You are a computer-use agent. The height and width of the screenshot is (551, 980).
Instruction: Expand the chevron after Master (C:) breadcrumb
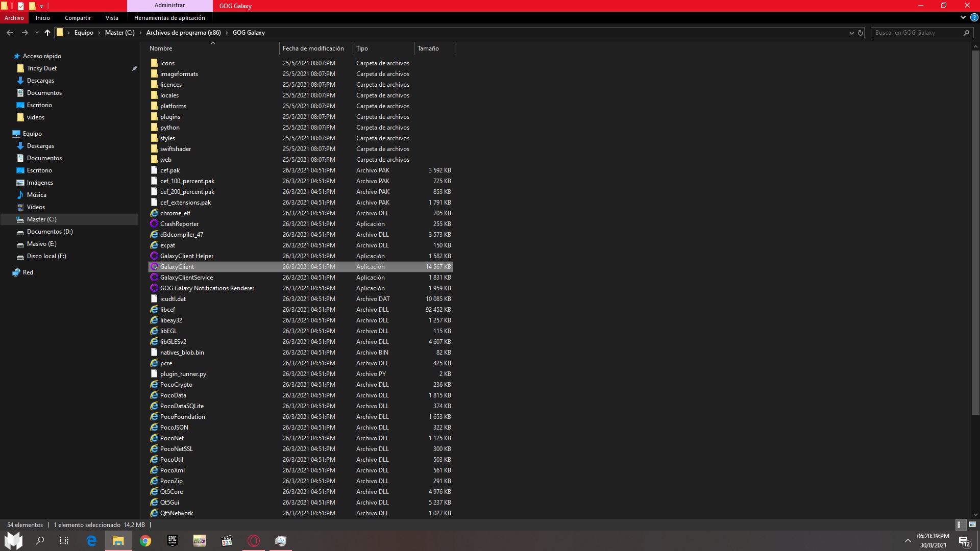pos(141,33)
